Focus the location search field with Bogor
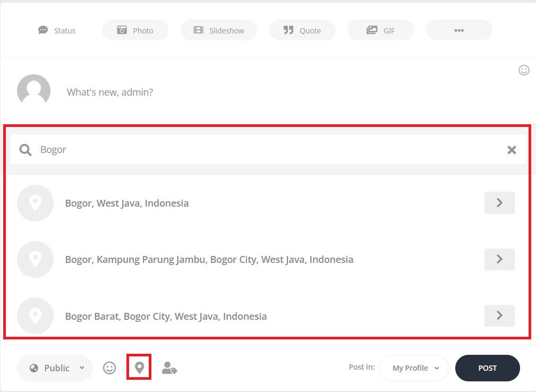This screenshot has width=536, height=392. point(268,149)
